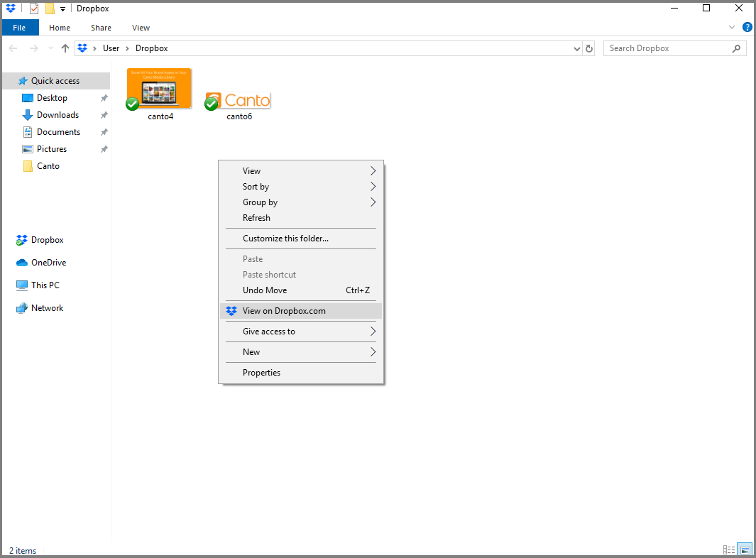Open Desktop in Quick access
Viewport: 756px width, 558px height.
click(x=52, y=98)
